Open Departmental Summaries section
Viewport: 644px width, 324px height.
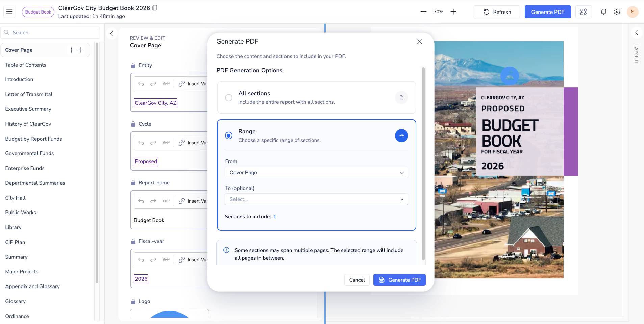[35, 183]
